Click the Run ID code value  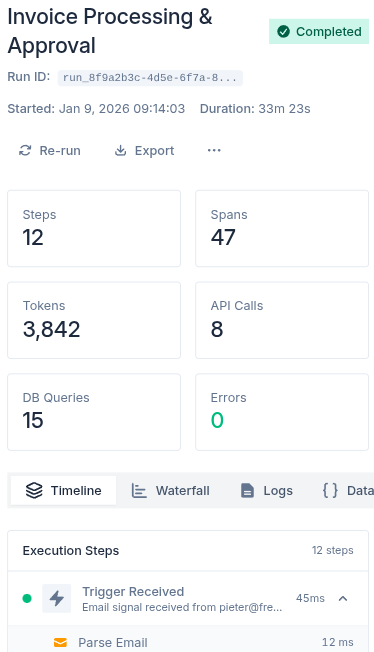pos(150,78)
